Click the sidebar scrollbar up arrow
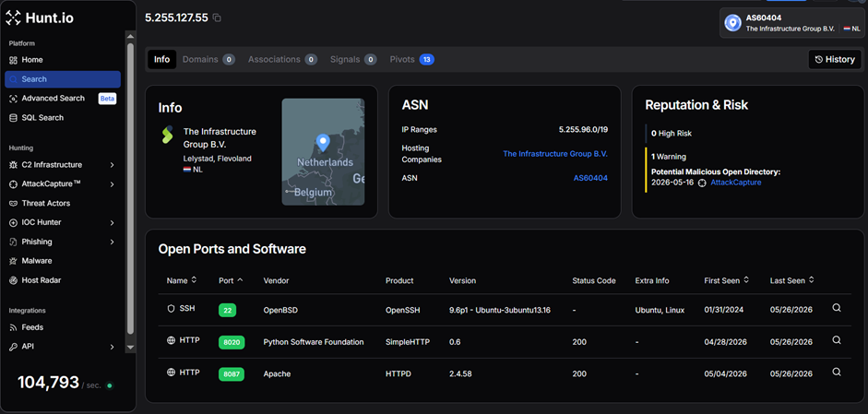This screenshot has width=868, height=414. point(131,37)
